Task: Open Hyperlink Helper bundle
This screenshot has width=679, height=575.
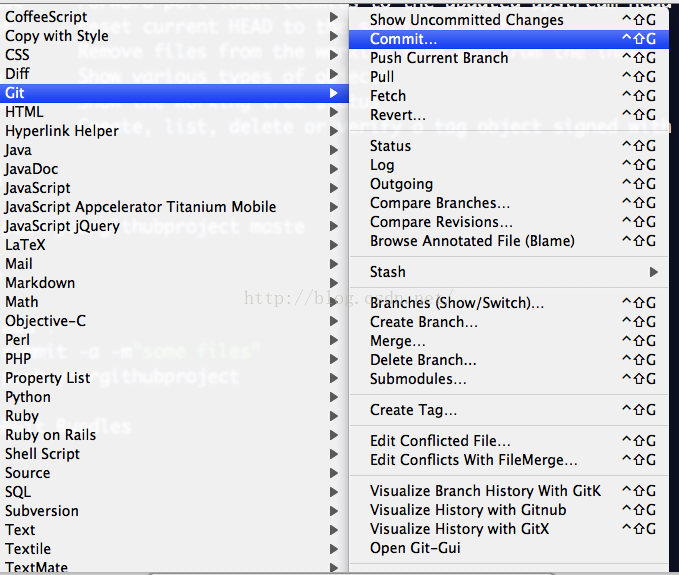Action: pyautogui.click(x=174, y=131)
